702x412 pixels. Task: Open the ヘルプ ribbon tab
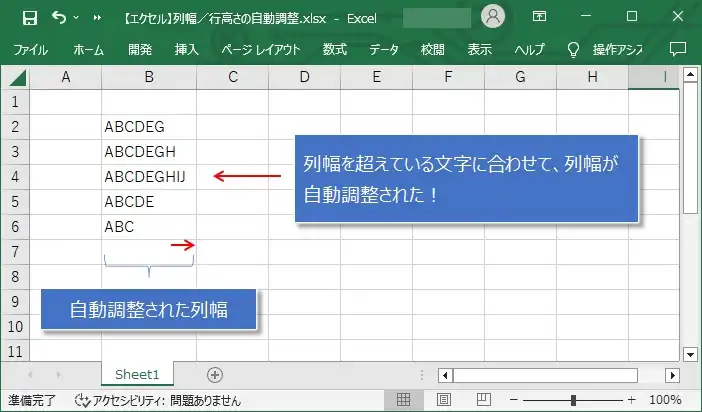coord(530,49)
